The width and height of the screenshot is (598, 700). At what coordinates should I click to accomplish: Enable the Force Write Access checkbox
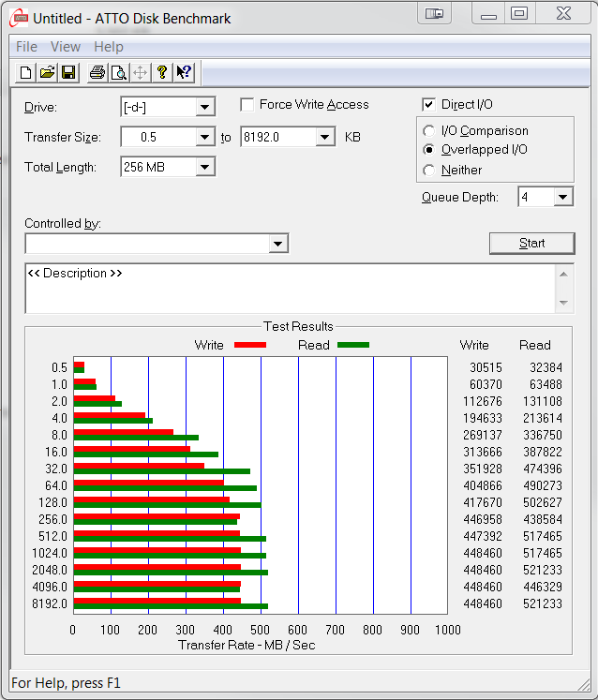(247, 105)
